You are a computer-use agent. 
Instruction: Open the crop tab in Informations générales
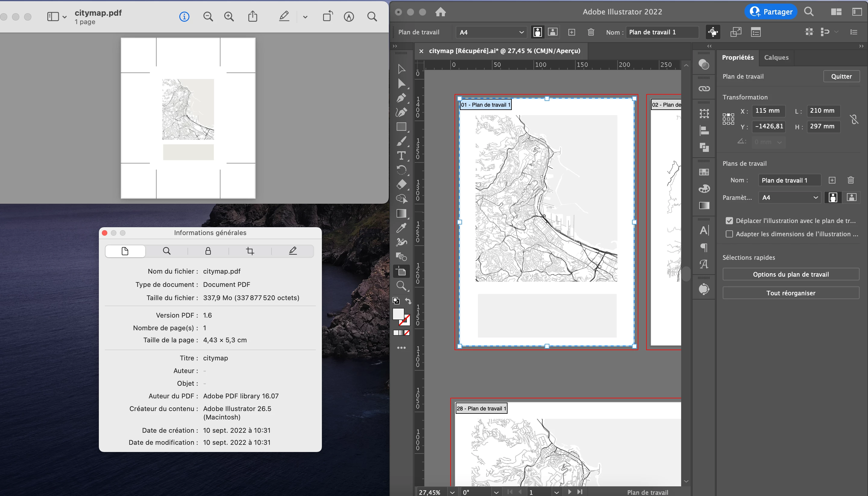click(x=250, y=251)
